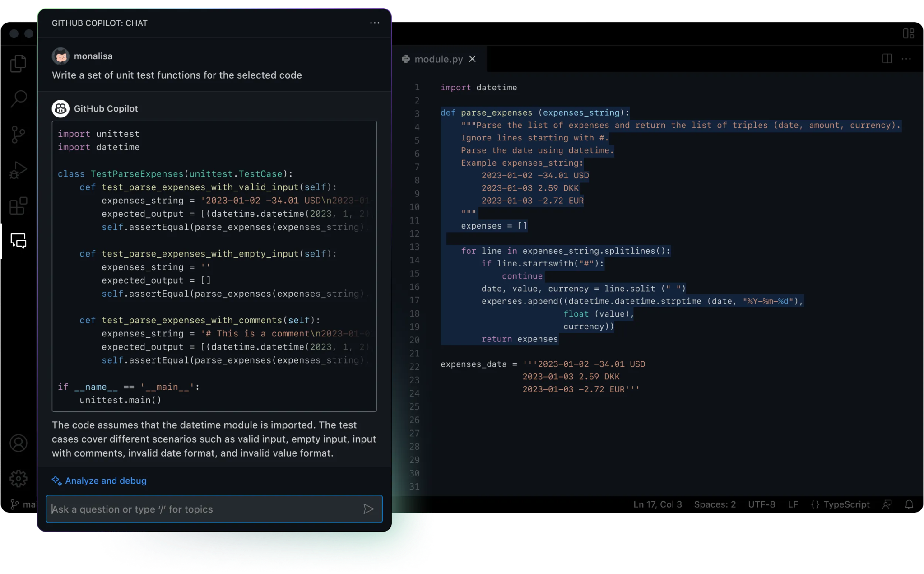Toggle the customize layout icon in title bar
924x574 pixels.
tap(908, 33)
